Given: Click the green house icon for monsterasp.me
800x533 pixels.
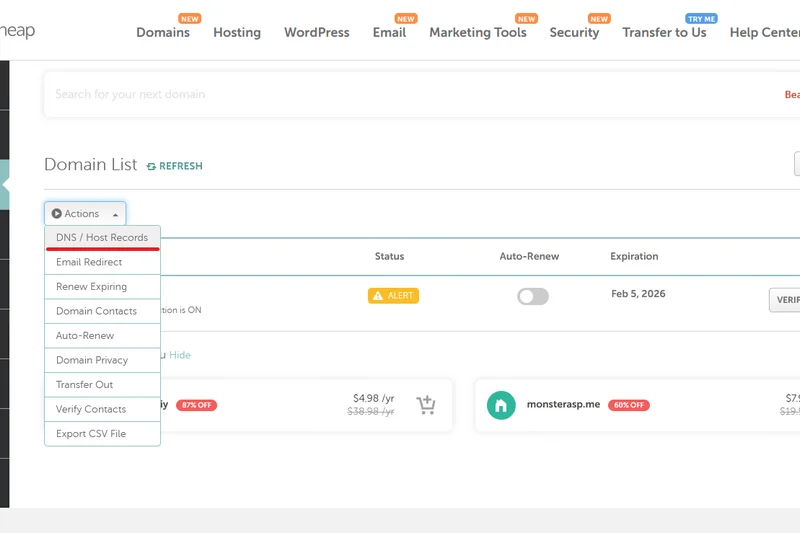Looking at the screenshot, I should coord(501,405).
